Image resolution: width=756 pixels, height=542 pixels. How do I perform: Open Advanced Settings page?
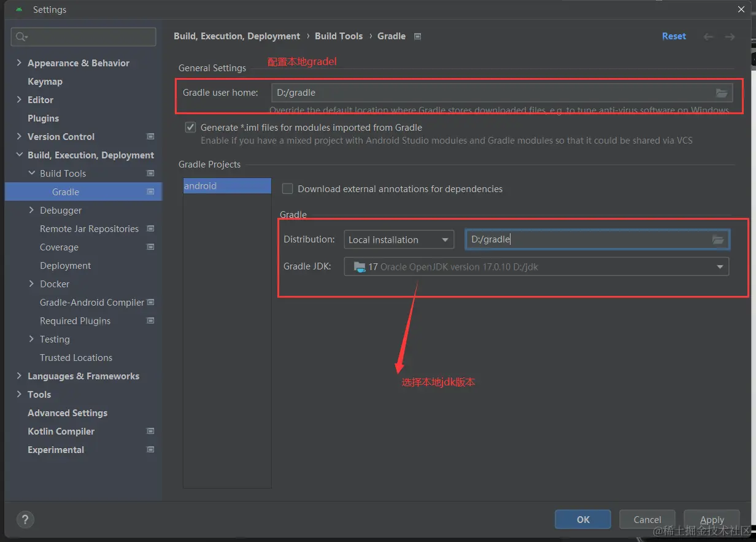tap(67, 412)
